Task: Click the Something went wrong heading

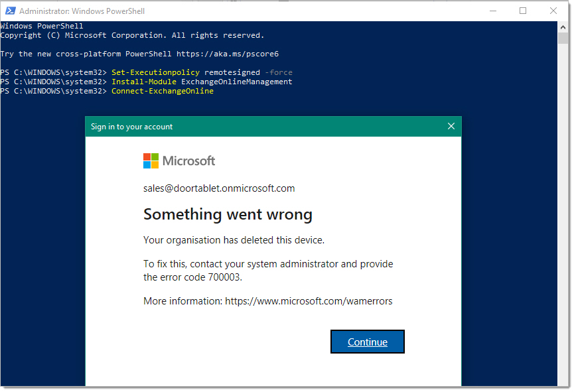Action: coord(228,214)
